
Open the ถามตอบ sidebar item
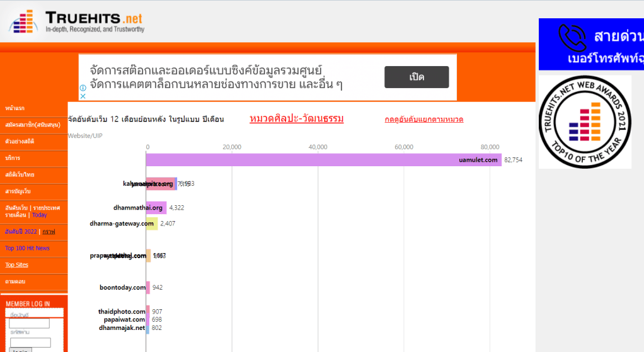coord(14,281)
